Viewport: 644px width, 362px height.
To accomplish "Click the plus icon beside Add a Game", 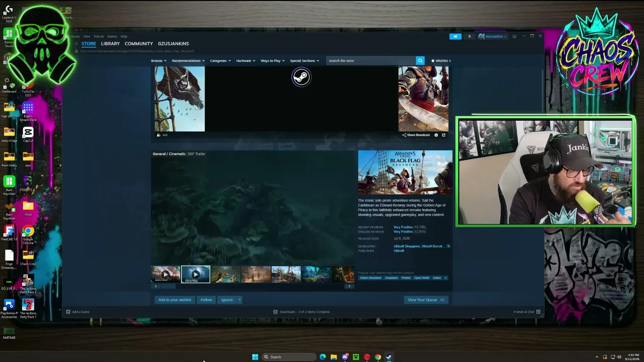I will (68, 312).
